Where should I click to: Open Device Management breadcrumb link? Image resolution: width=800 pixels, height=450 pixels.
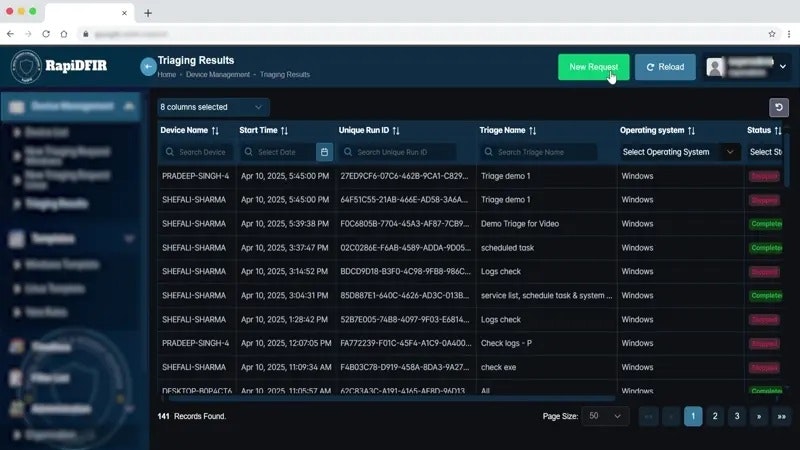[218, 74]
